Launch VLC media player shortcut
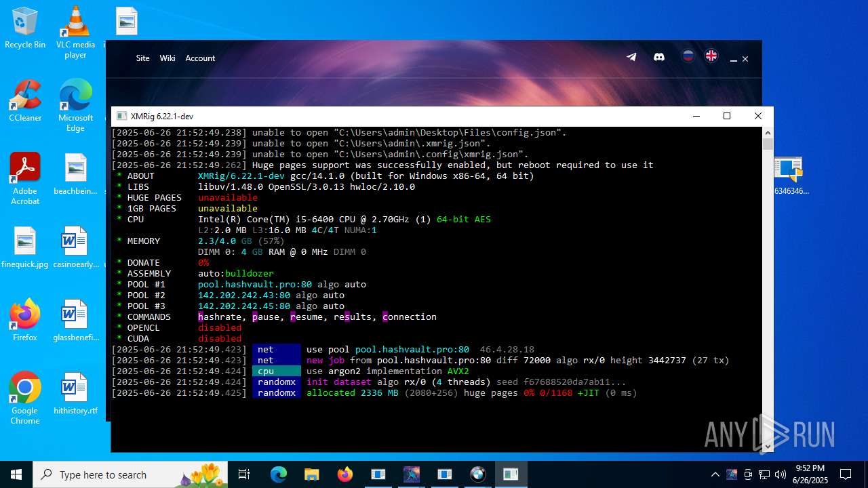The width and height of the screenshot is (868, 488). 75,33
